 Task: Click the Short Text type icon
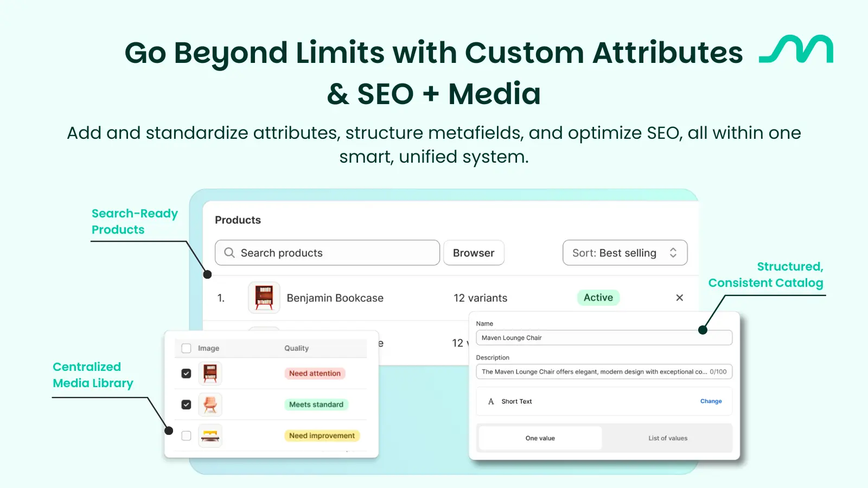[491, 401]
